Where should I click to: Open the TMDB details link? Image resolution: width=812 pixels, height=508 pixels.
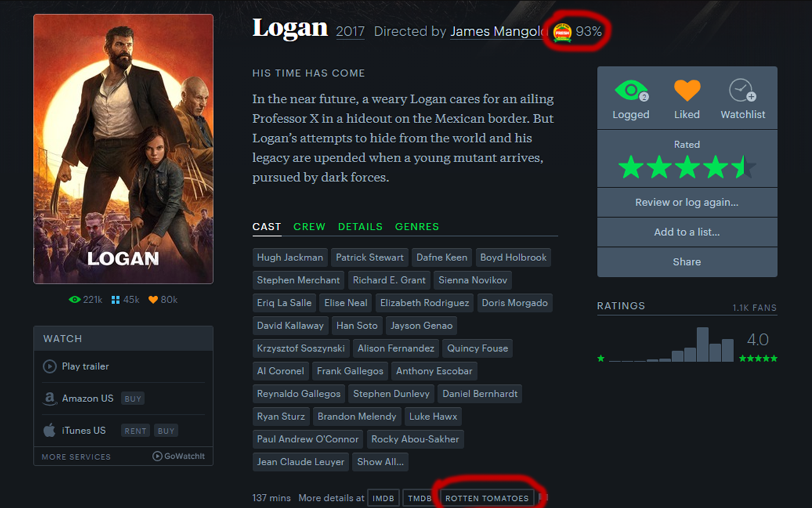[x=419, y=498]
